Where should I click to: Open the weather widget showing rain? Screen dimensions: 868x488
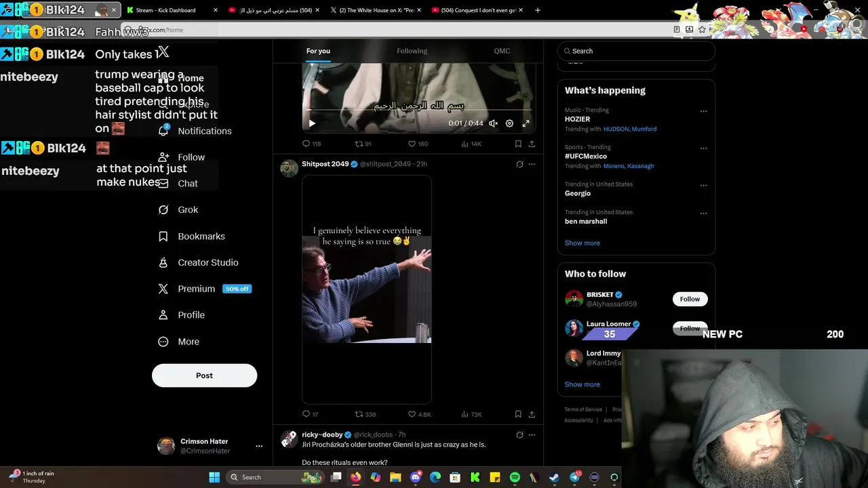pos(32,477)
